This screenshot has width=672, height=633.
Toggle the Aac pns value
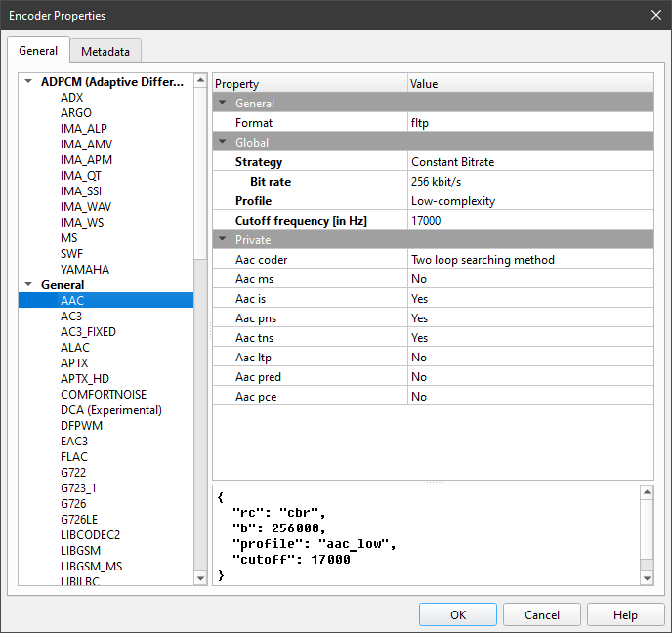tap(529, 318)
